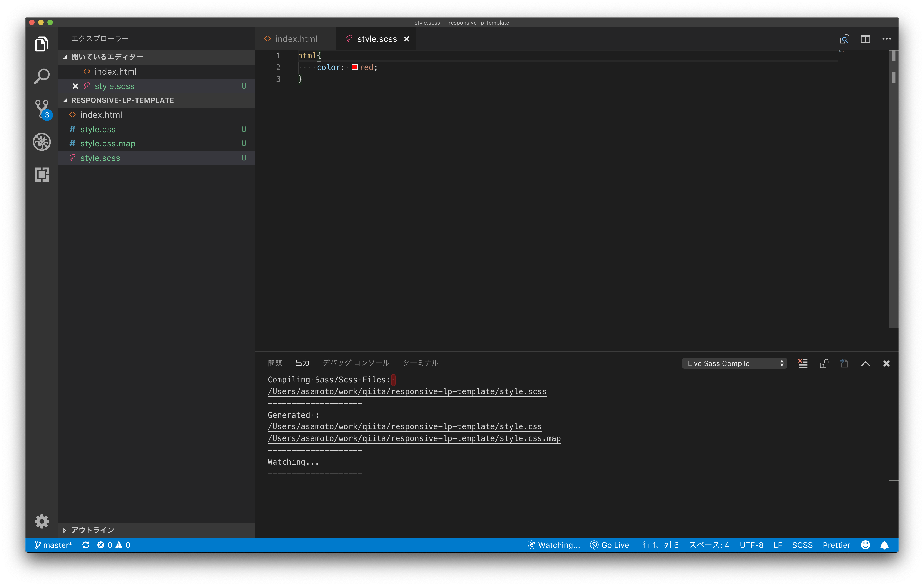Open the editor more actions menu
The width and height of the screenshot is (924, 586).
(x=886, y=39)
